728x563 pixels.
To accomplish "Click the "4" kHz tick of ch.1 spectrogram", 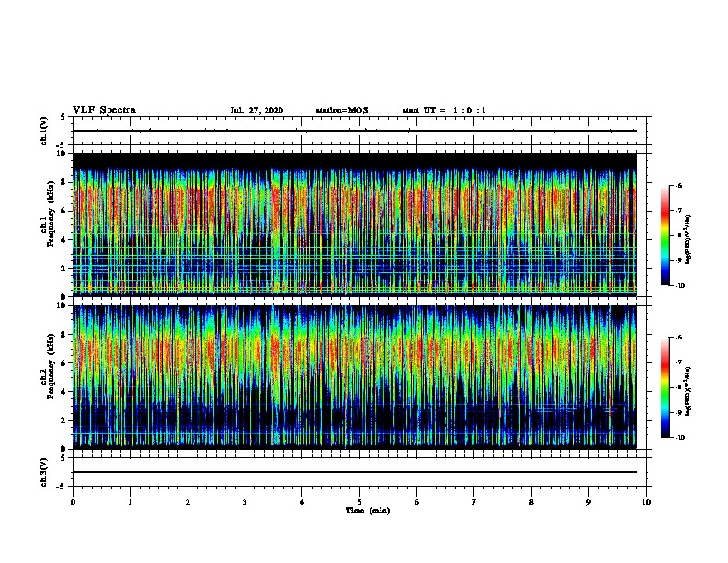I will point(64,240).
